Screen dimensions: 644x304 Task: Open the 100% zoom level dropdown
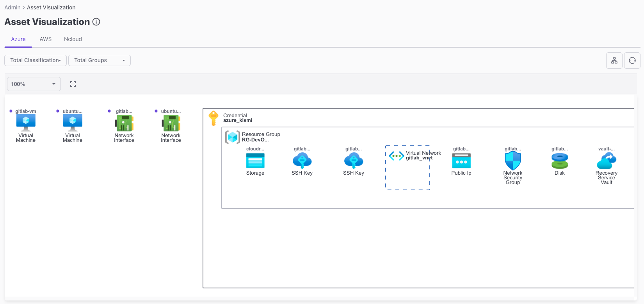coord(34,84)
